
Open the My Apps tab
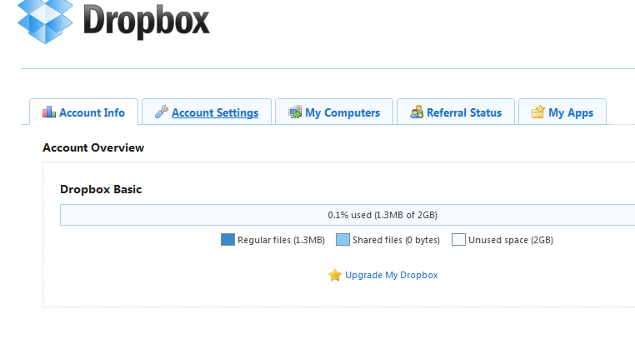click(x=562, y=112)
